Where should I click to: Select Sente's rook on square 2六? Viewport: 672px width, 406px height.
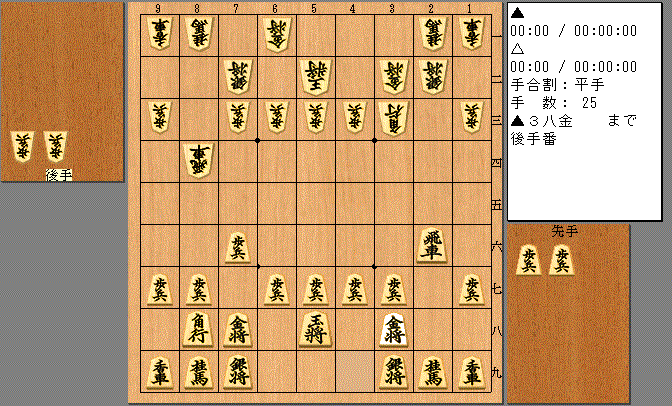432,246
